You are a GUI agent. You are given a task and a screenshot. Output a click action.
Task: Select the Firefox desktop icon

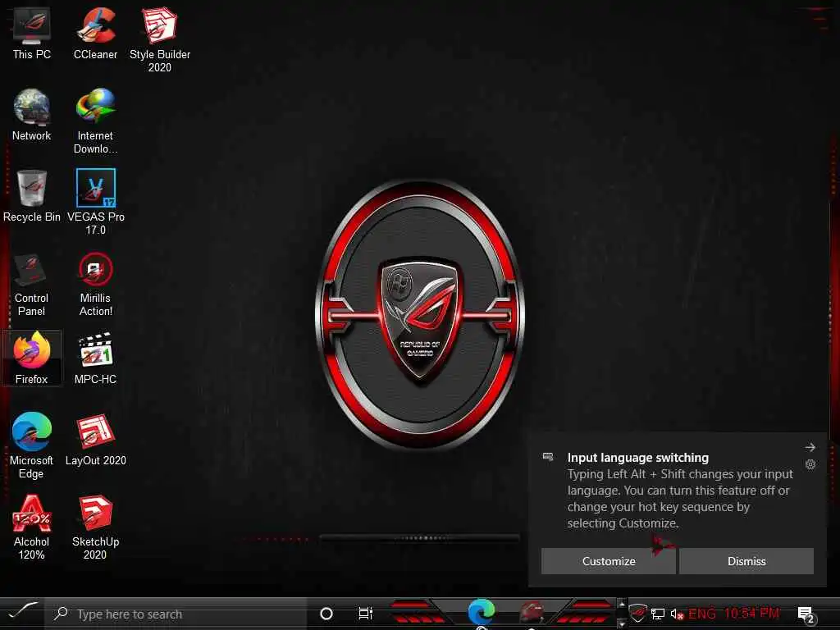[x=32, y=358]
